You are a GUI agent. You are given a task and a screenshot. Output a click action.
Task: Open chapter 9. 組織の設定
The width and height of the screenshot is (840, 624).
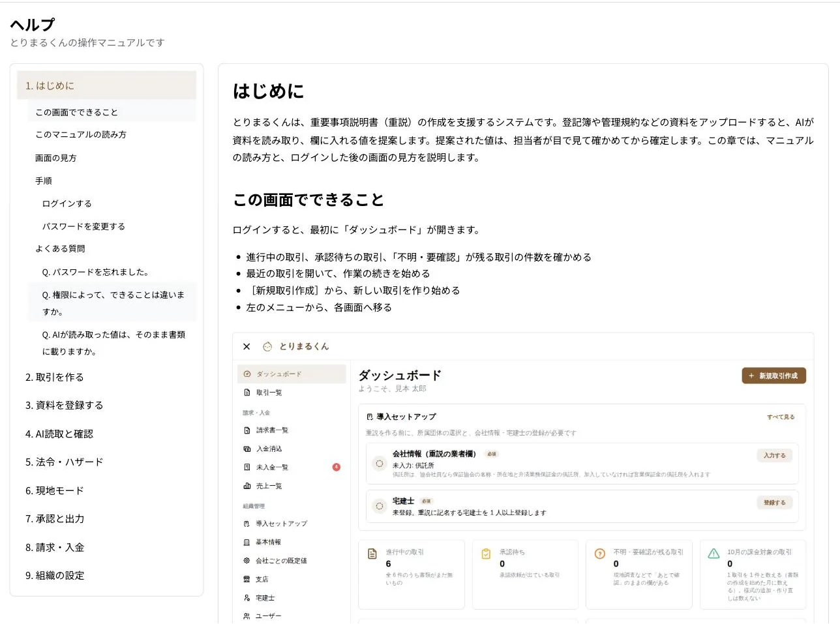pyautogui.click(x=106, y=575)
